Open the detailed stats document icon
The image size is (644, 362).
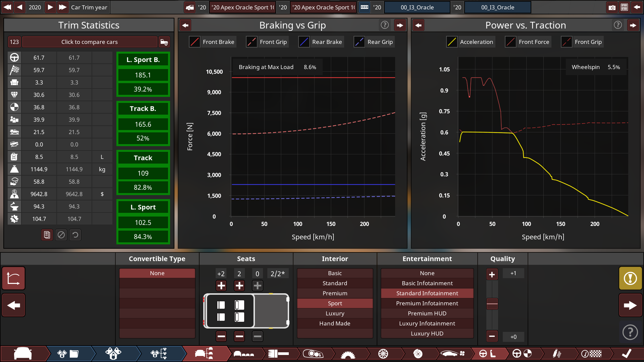tap(47, 235)
